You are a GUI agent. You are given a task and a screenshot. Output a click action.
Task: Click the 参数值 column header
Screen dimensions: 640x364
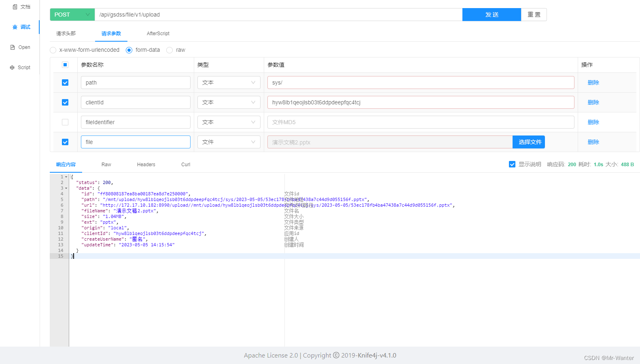point(276,65)
